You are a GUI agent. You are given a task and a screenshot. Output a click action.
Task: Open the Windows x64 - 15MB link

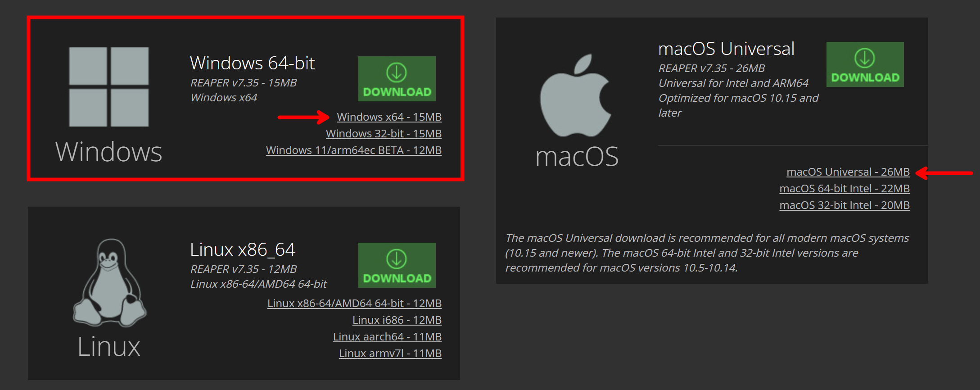tap(389, 117)
